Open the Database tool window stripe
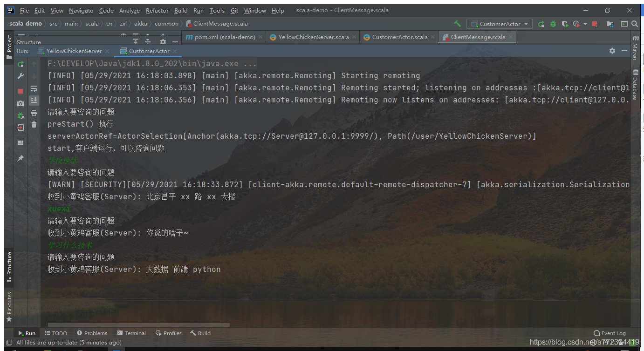The height and width of the screenshot is (351, 644). pyautogui.click(x=635, y=84)
